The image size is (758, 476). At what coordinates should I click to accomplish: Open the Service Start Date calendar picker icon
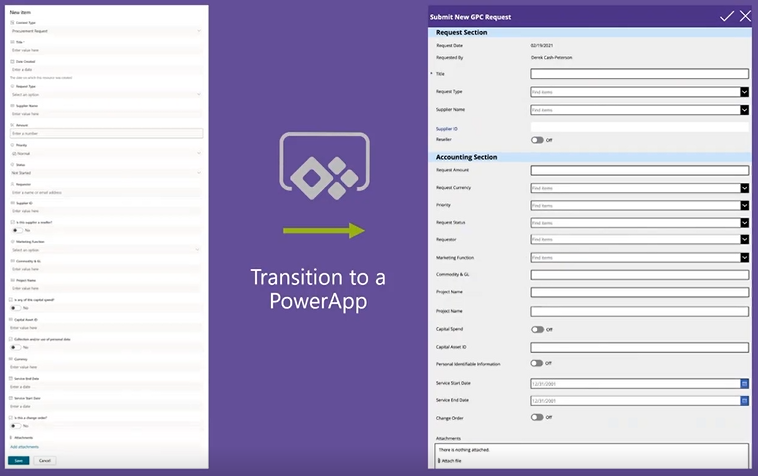click(744, 384)
